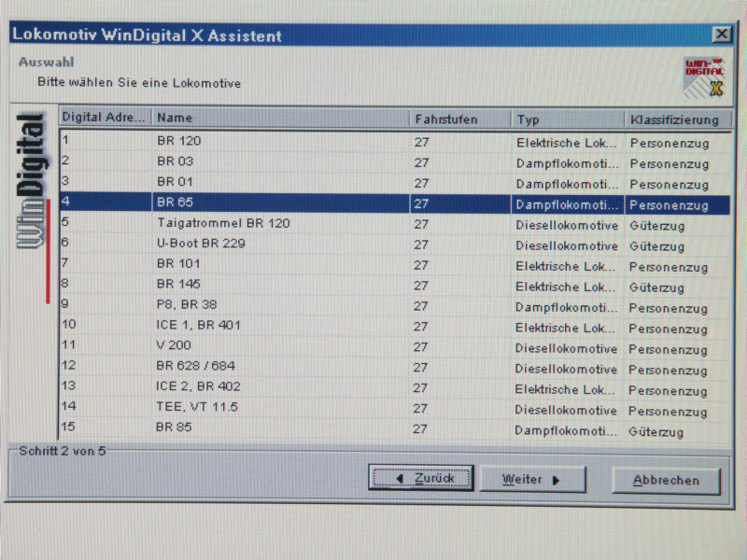Screen dimensions: 747x560
Task: Click the Klassifizierung column header
Action: coord(678,120)
